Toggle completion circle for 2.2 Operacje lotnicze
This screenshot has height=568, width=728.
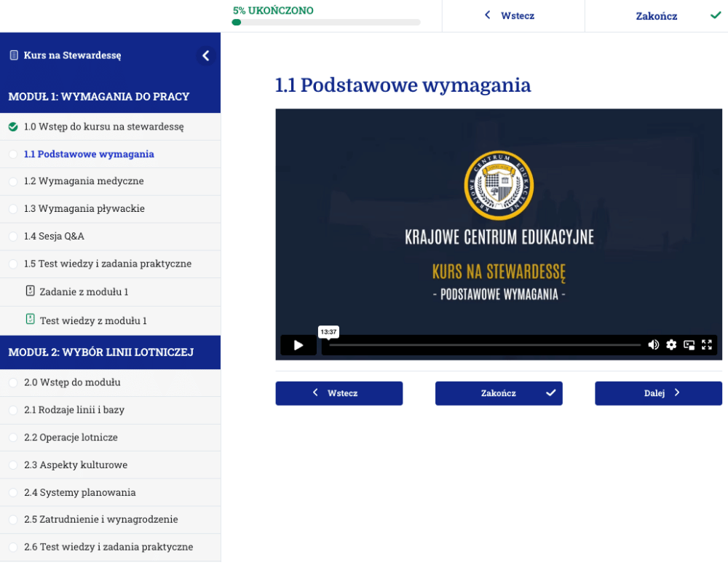[13, 438]
